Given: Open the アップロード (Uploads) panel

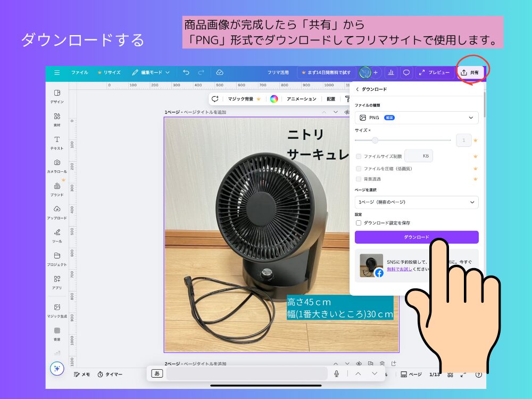Looking at the screenshot, I should pyautogui.click(x=57, y=212).
